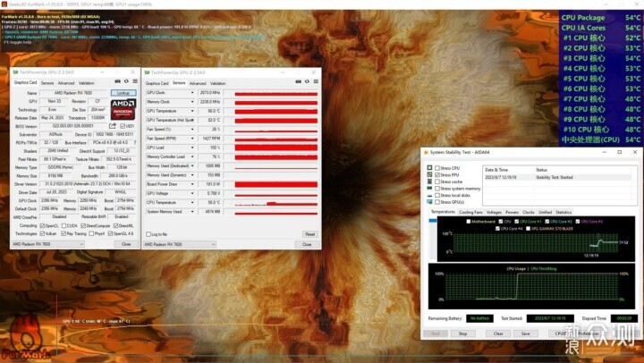Click FPU icon beside Stress FPU
The image size is (644, 363).
[429, 174]
